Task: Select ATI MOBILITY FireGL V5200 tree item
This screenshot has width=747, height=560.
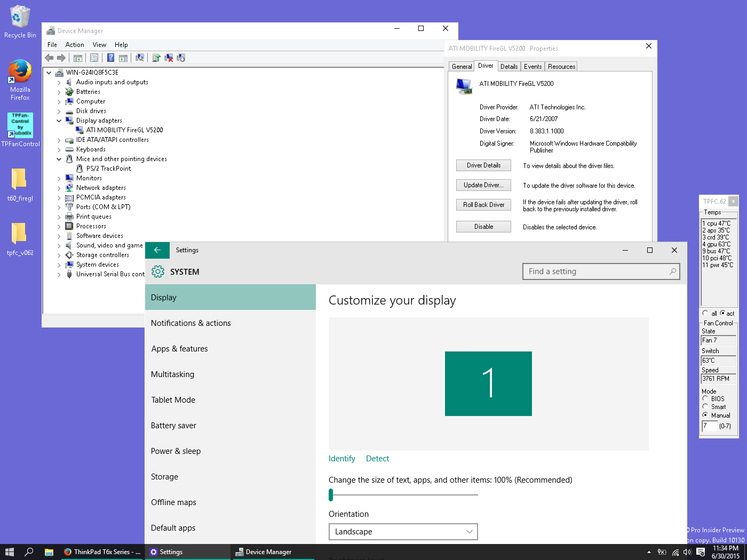Action: (125, 130)
